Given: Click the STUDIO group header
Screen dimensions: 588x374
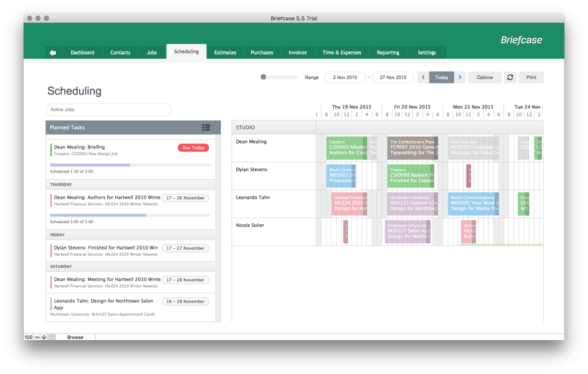Looking at the screenshot, I should click(245, 128).
